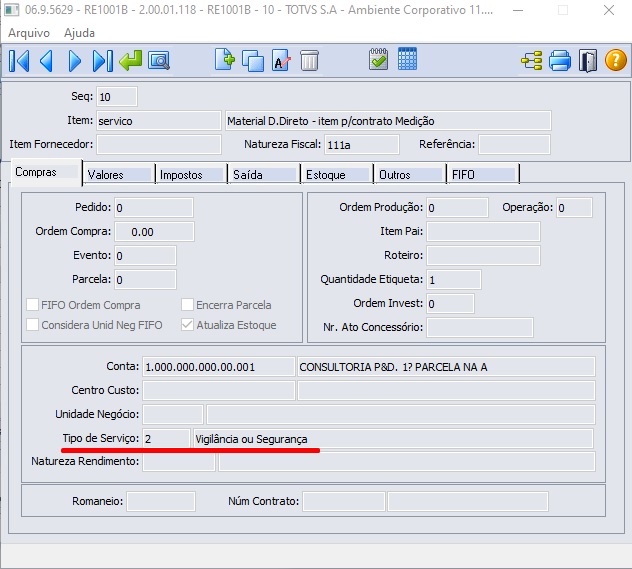
Task: Open the search magnifier icon
Action: tap(159, 61)
